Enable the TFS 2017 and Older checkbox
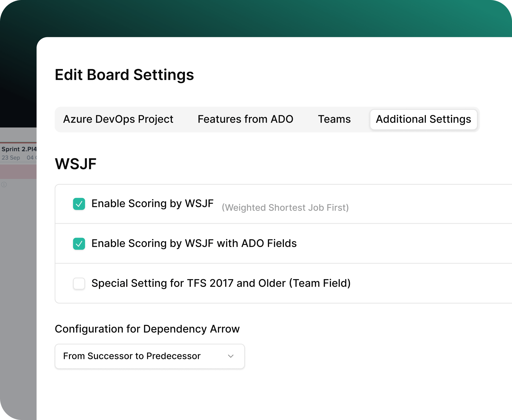The image size is (512, 420). coord(79,283)
